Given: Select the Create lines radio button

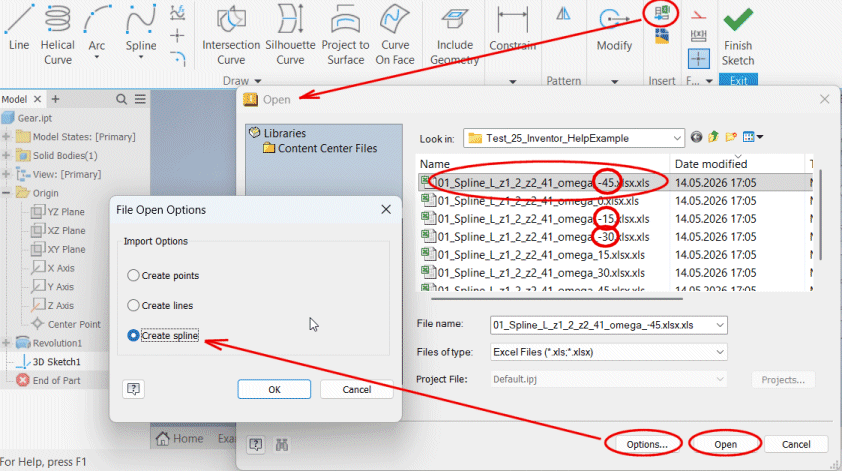Looking at the screenshot, I should [x=133, y=306].
